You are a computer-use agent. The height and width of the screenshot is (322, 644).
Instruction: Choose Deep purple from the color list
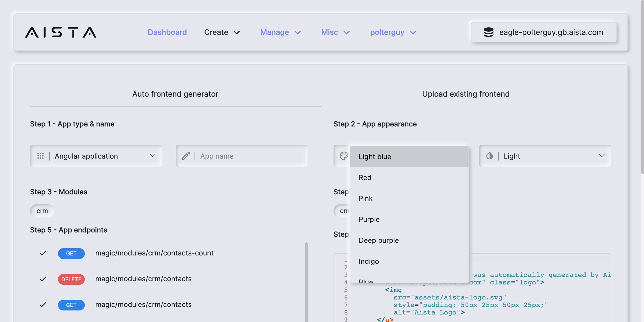tap(379, 240)
